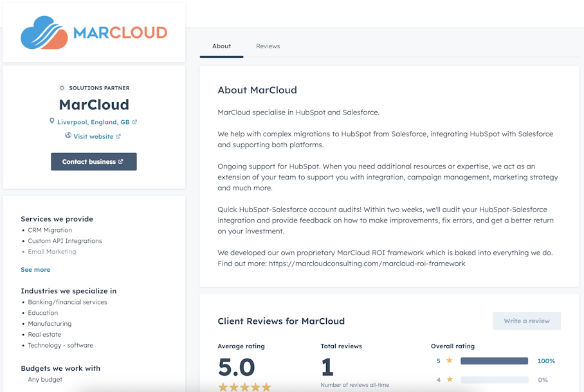Screen dimensions: 584x392
Task: Click the first gold star under average rating
Action: [222, 387]
